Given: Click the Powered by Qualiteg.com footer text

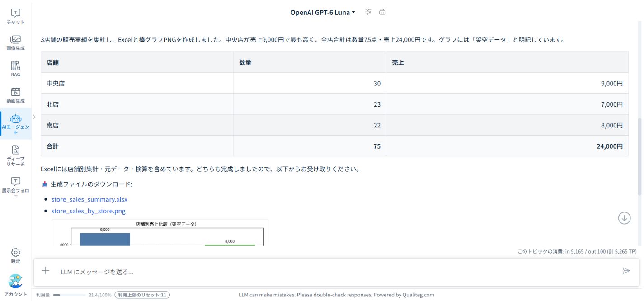Looking at the screenshot, I should (404, 295).
